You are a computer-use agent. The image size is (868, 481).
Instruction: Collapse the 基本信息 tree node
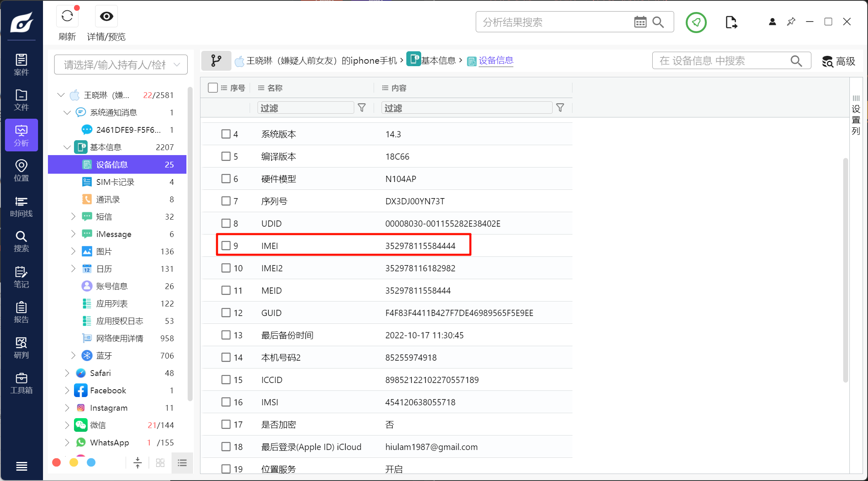click(67, 147)
